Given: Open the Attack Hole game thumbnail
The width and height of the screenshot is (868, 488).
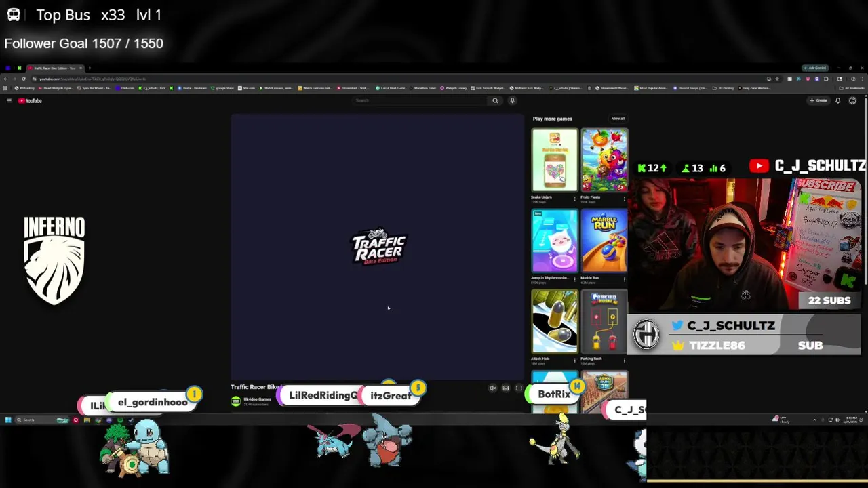Looking at the screenshot, I should pyautogui.click(x=555, y=322).
